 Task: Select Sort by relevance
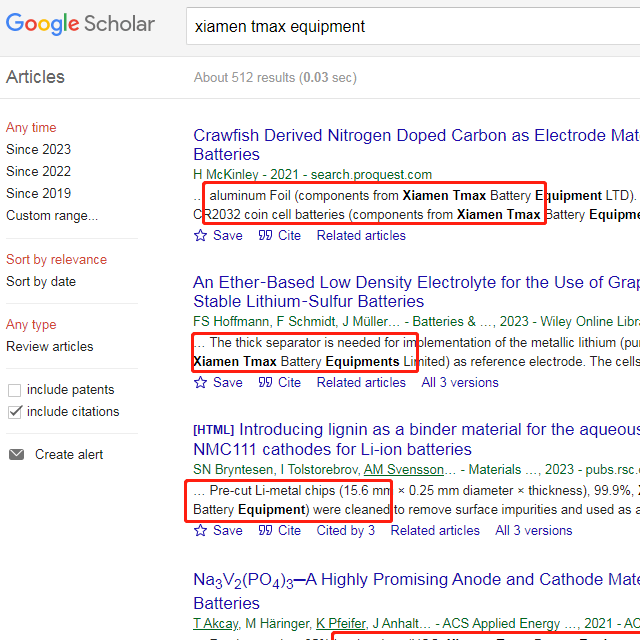(x=56, y=260)
